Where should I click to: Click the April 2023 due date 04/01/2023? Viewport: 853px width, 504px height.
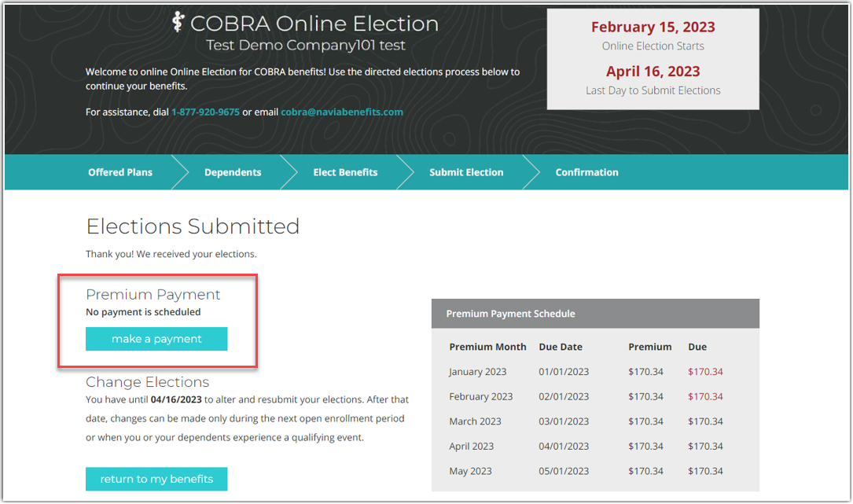point(564,447)
